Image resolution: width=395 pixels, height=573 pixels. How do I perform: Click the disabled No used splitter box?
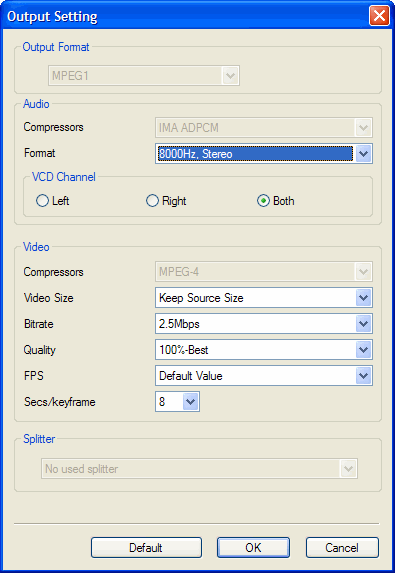click(199, 468)
